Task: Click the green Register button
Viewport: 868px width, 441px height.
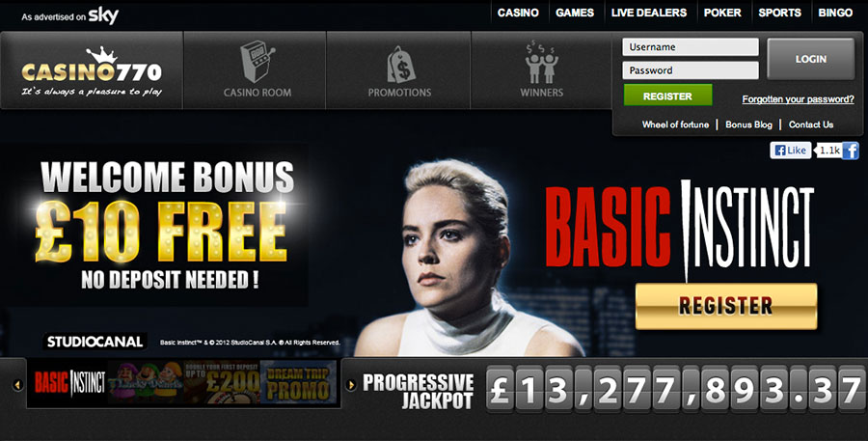Action: point(667,96)
